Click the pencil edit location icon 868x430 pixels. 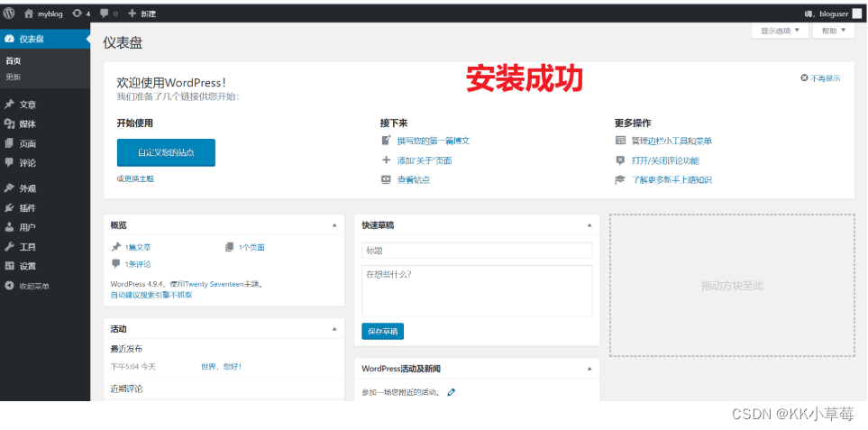pos(452,392)
